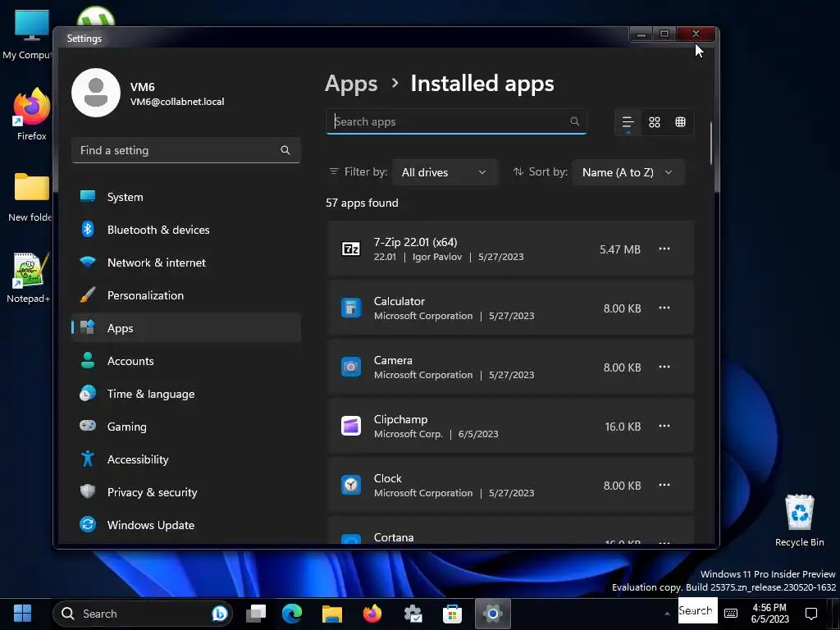Open more options for Camera
840x630 pixels.
(x=664, y=367)
